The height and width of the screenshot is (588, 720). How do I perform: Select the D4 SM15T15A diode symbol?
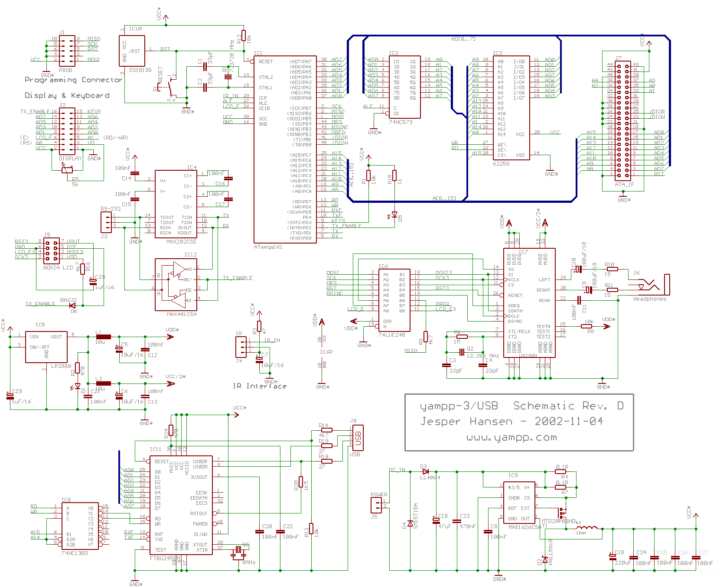pyautogui.click(x=410, y=523)
